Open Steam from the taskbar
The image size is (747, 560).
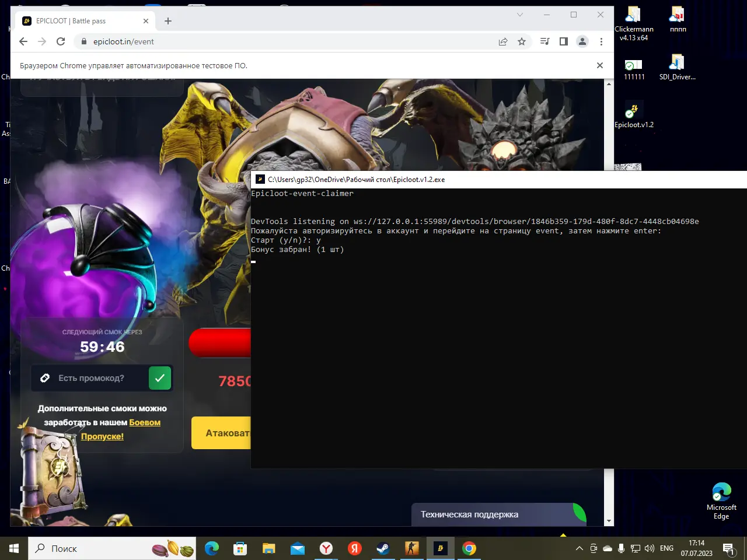(383, 548)
